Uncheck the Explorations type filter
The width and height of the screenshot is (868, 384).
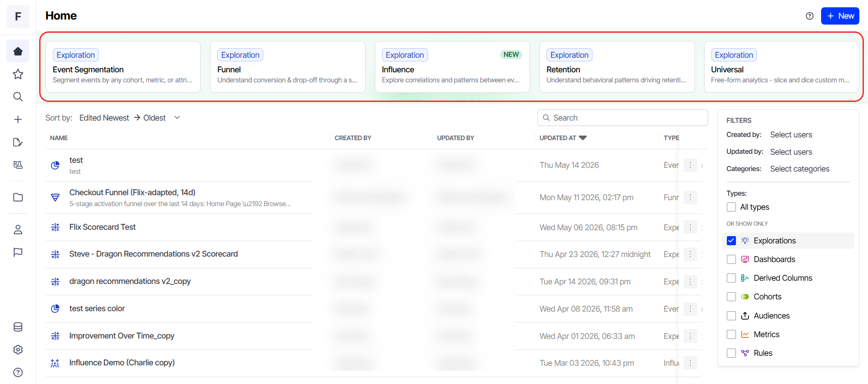click(731, 241)
